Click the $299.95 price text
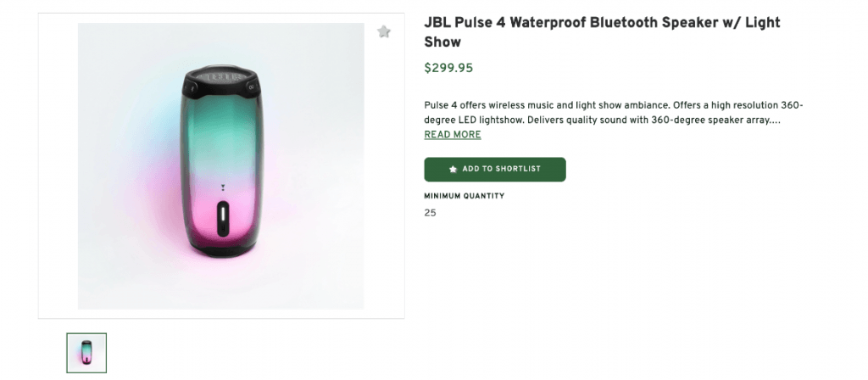The height and width of the screenshot is (380, 868). (448, 69)
